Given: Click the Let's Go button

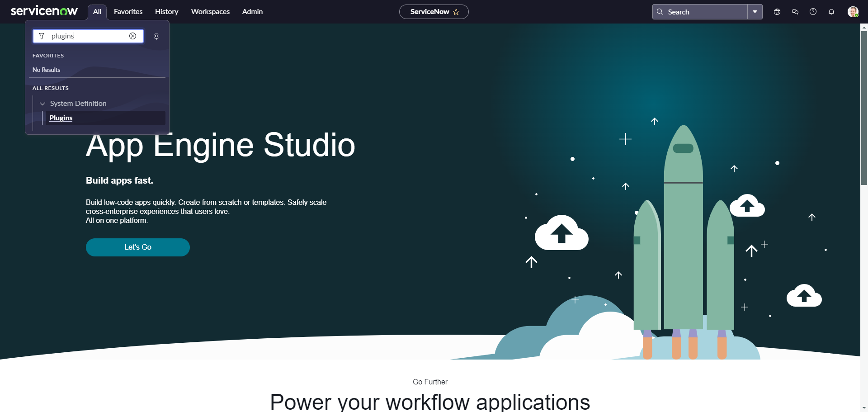Looking at the screenshot, I should tap(138, 247).
